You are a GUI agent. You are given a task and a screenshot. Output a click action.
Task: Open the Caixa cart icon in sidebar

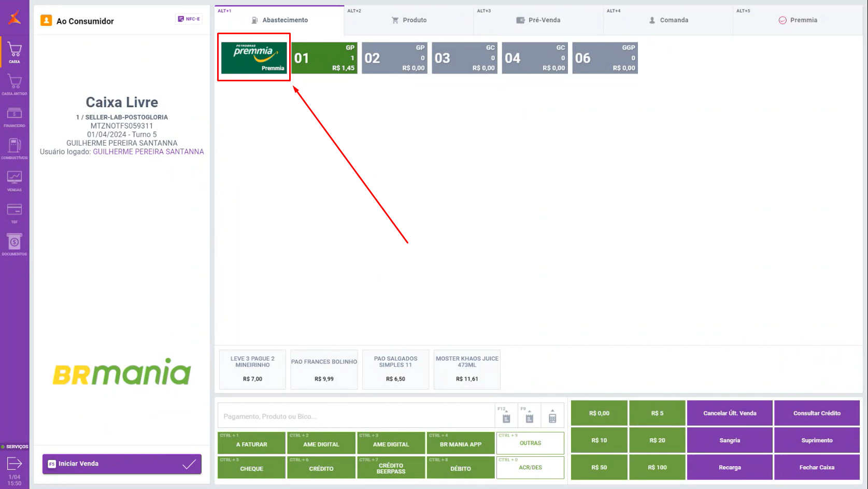(x=15, y=52)
